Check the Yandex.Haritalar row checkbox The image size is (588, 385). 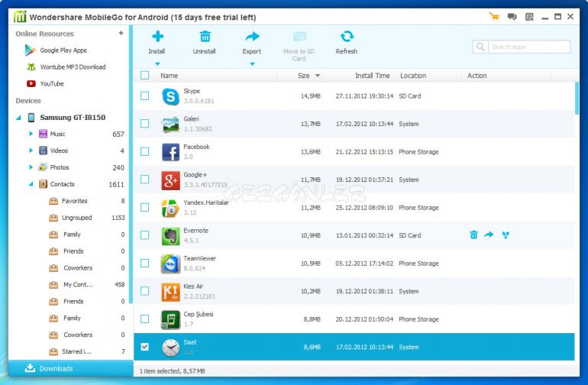145,207
